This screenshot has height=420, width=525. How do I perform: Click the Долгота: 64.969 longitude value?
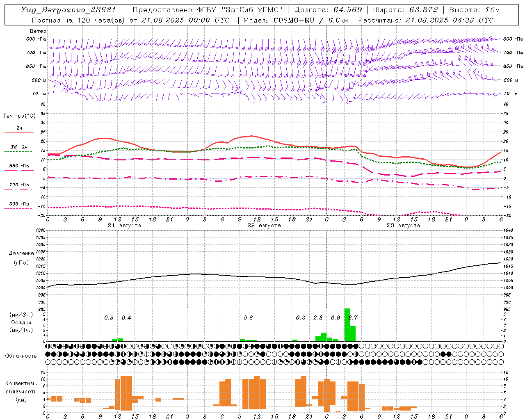[x=328, y=10]
